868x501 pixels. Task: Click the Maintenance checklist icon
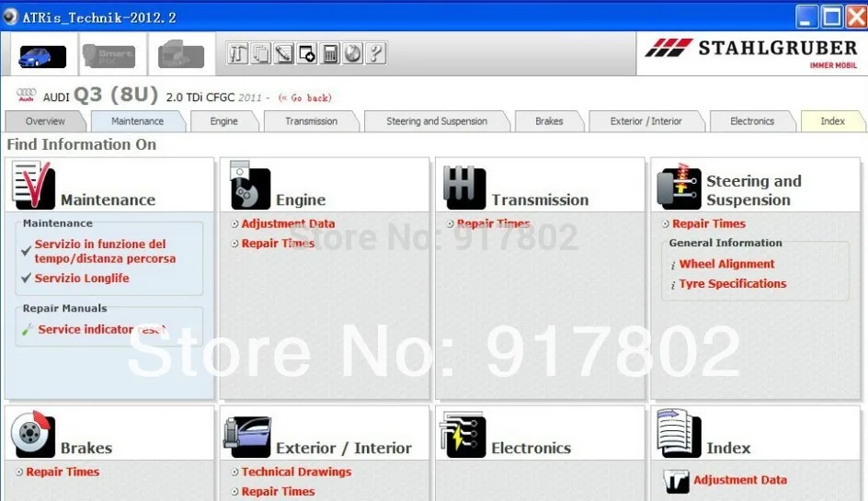33,185
